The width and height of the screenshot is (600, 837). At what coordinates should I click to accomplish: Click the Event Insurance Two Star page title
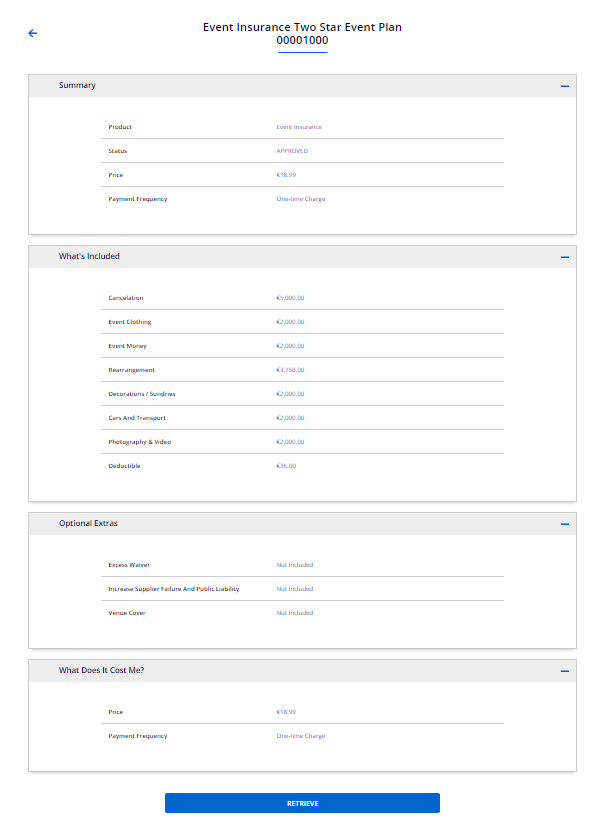point(302,28)
